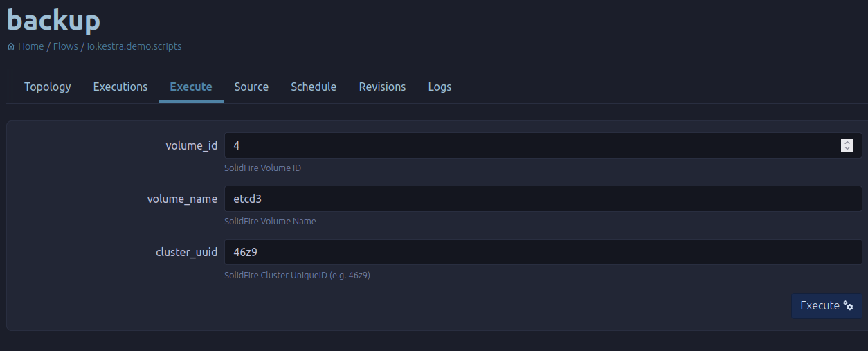Screen dimensions: 868x351
Task: Open the Flows breadcrumb link
Action: [66, 46]
